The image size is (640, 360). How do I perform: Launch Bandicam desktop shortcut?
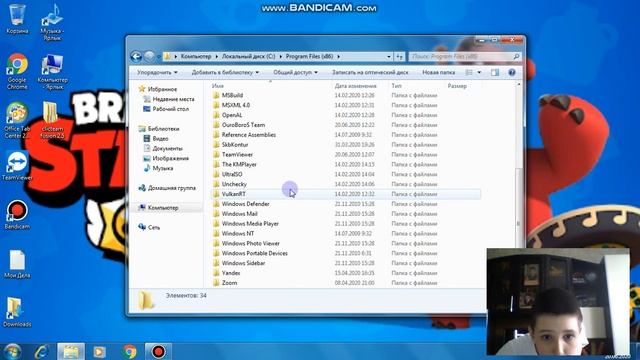pos(17,214)
